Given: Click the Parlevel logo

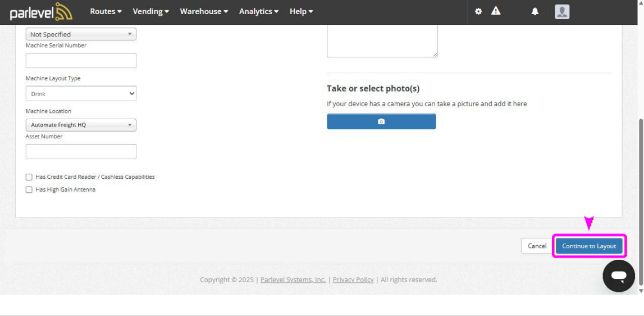Looking at the screenshot, I should [x=40, y=12].
